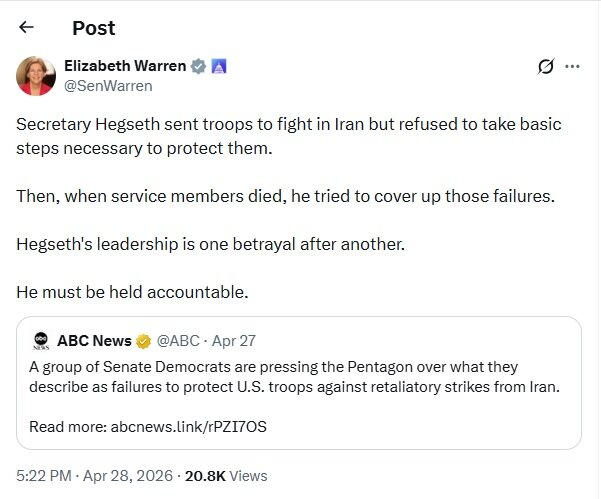Image resolution: width=601 pixels, height=499 pixels.
Task: Click the gold verified badge beside ABC News
Action: click(144, 340)
